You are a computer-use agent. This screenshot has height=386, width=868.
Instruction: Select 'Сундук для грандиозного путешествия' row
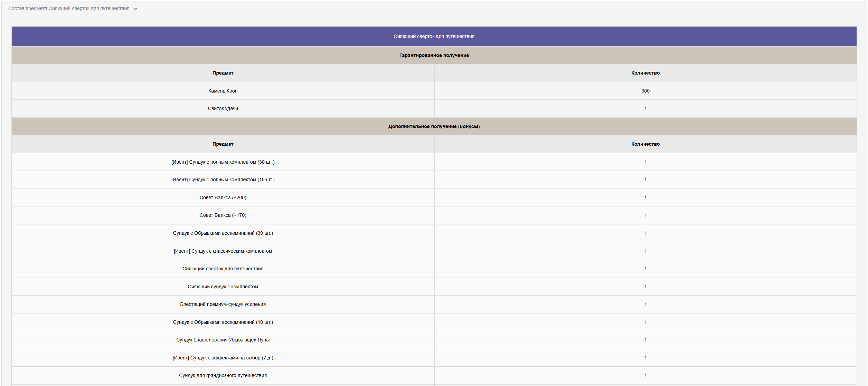pos(223,375)
